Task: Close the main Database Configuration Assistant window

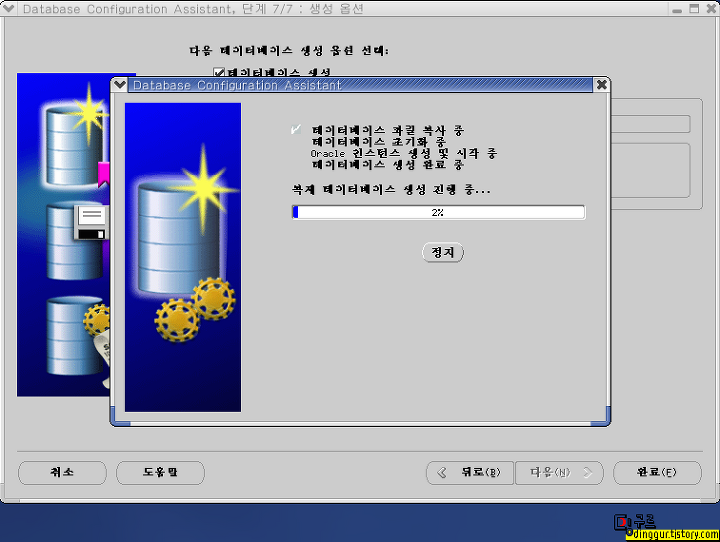Action: [x=711, y=8]
